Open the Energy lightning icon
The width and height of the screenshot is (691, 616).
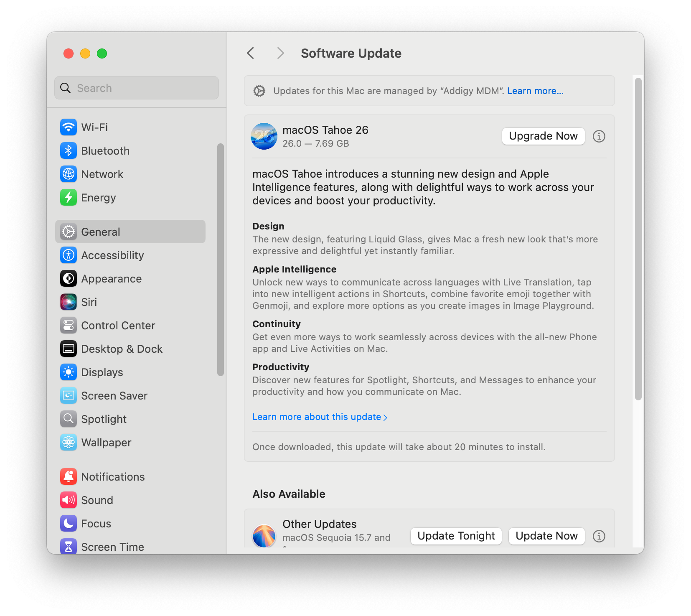(69, 198)
